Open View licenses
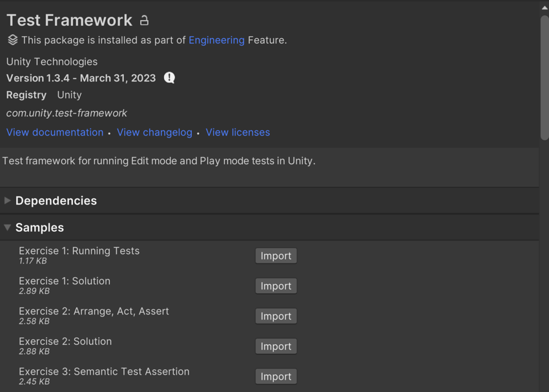Screen dimensions: 549x392 237,132
